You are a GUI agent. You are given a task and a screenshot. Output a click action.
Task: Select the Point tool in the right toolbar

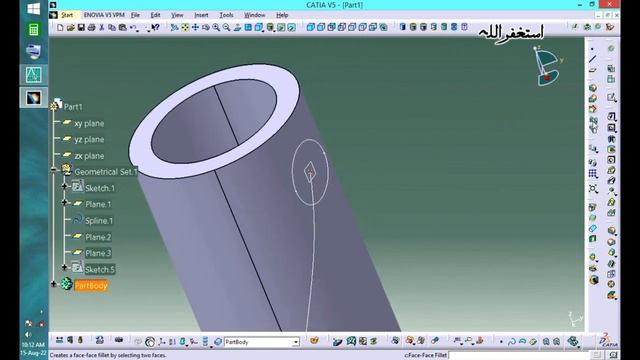592,49
